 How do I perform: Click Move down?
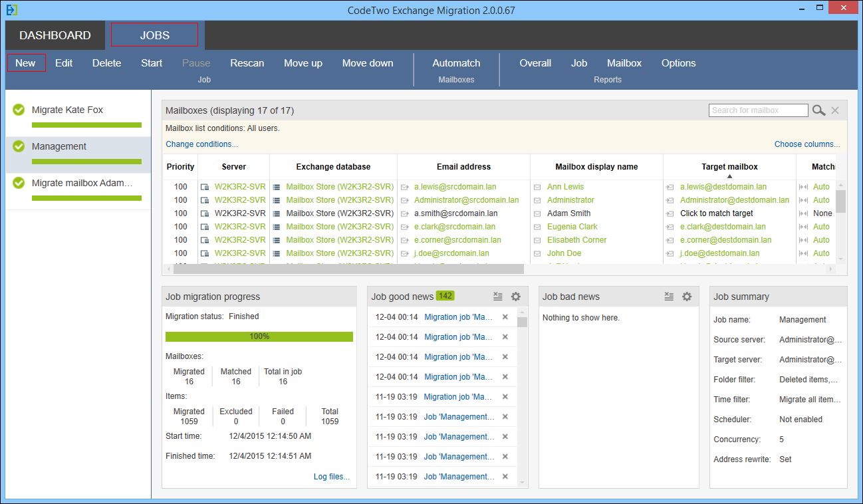pos(368,63)
